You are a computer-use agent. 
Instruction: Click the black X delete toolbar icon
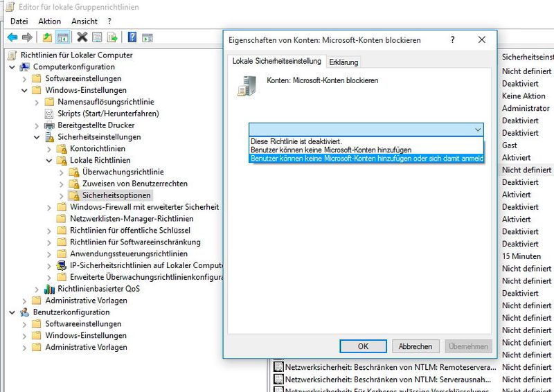coord(82,37)
